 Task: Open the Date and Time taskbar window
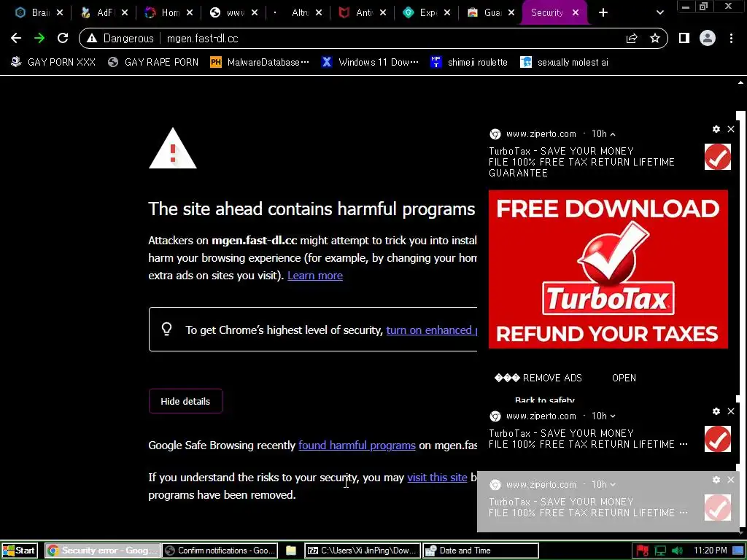tap(481, 551)
